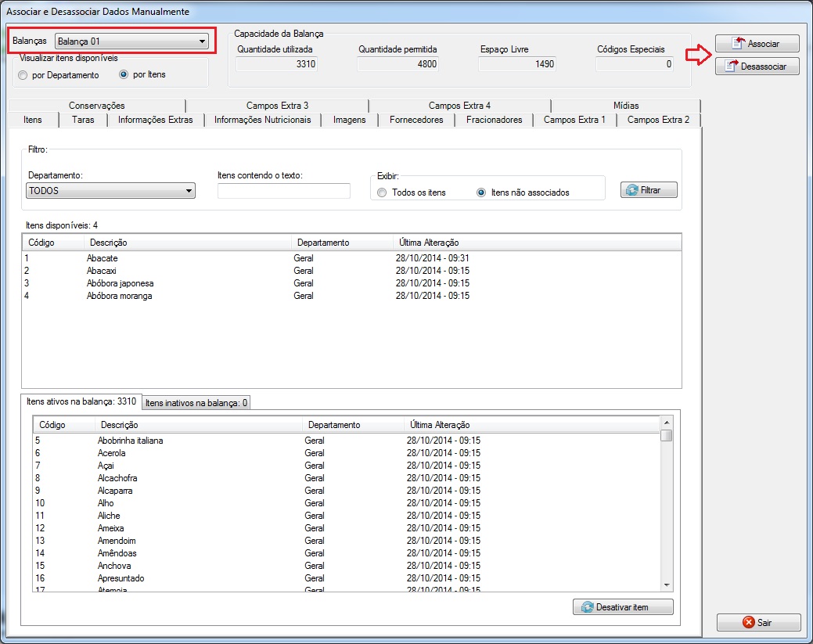Click the Códigos Especiais value field
The width and height of the screenshot is (813, 644).
635,64
